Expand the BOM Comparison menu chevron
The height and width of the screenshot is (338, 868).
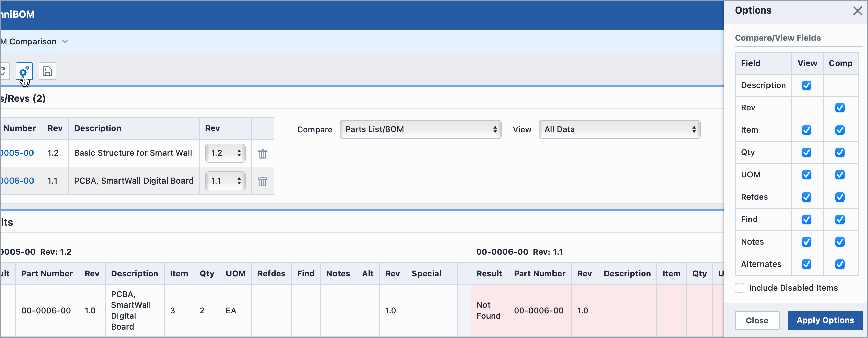pos(65,41)
